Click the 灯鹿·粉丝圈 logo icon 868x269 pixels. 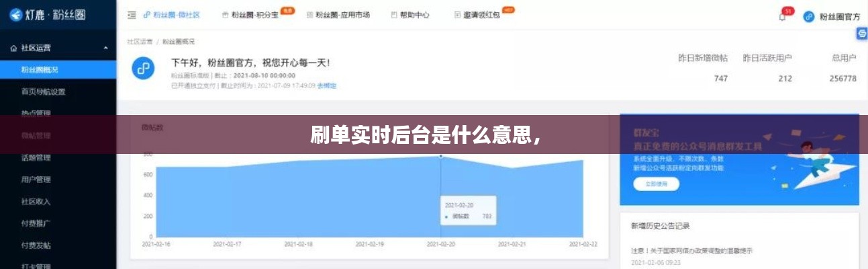point(15,15)
